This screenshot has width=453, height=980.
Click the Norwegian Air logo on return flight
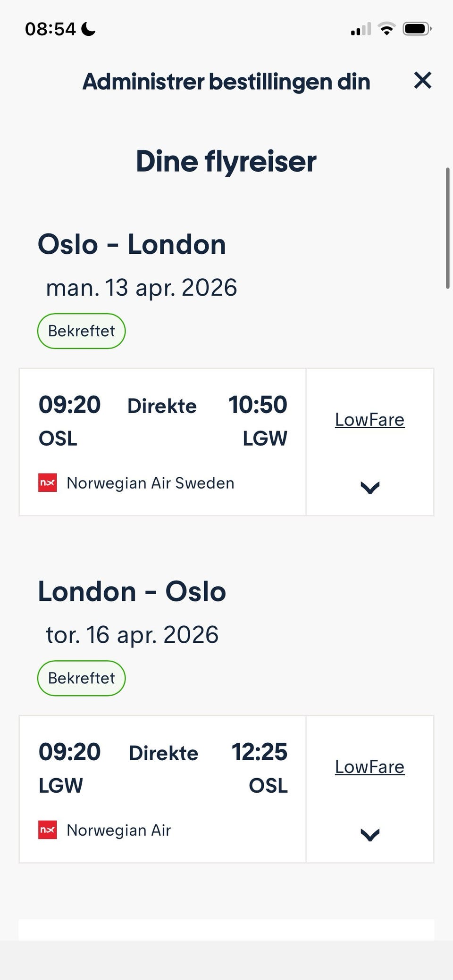point(48,830)
